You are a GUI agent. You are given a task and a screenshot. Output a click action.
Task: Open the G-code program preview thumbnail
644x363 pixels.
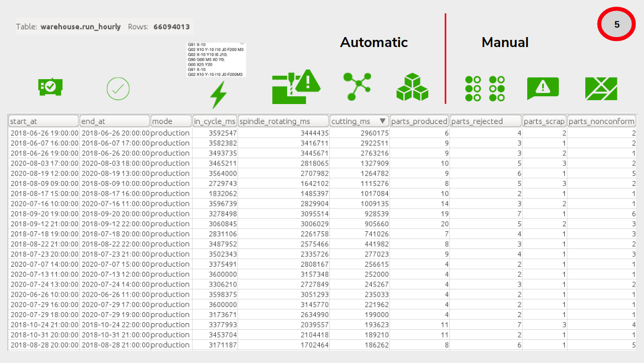pos(216,60)
